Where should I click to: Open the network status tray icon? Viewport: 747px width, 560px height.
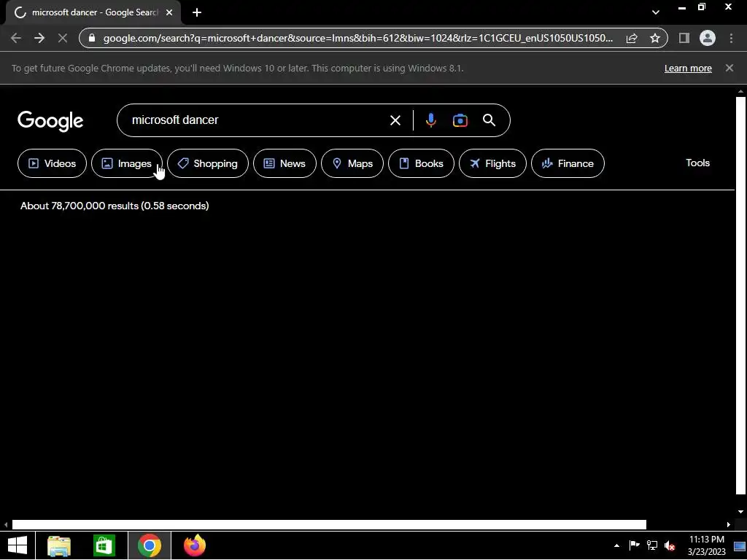point(651,545)
